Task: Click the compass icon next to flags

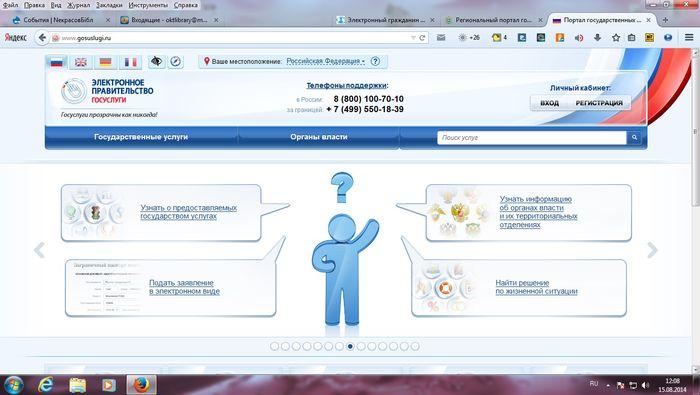Action: (175, 62)
